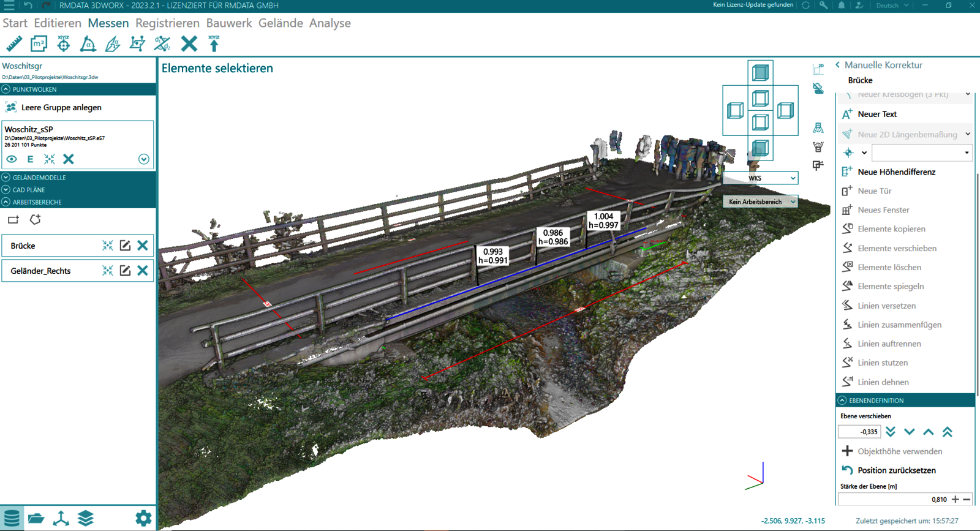Toggle the point cloud visibility icon

click(x=818, y=89)
